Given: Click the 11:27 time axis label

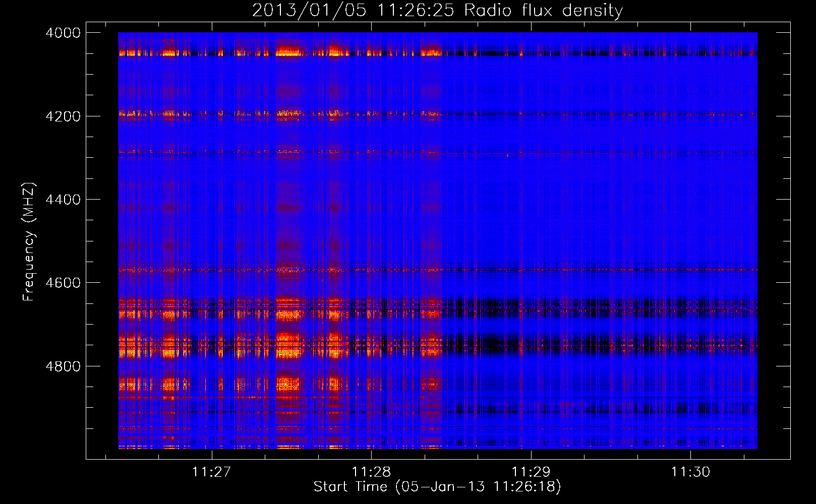Looking at the screenshot, I should pyautogui.click(x=212, y=472).
